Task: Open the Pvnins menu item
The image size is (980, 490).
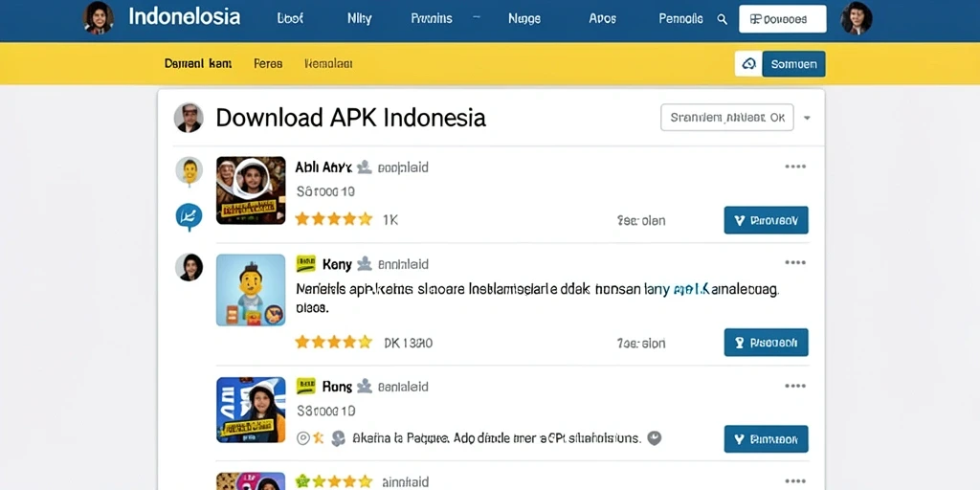Action: (432, 19)
